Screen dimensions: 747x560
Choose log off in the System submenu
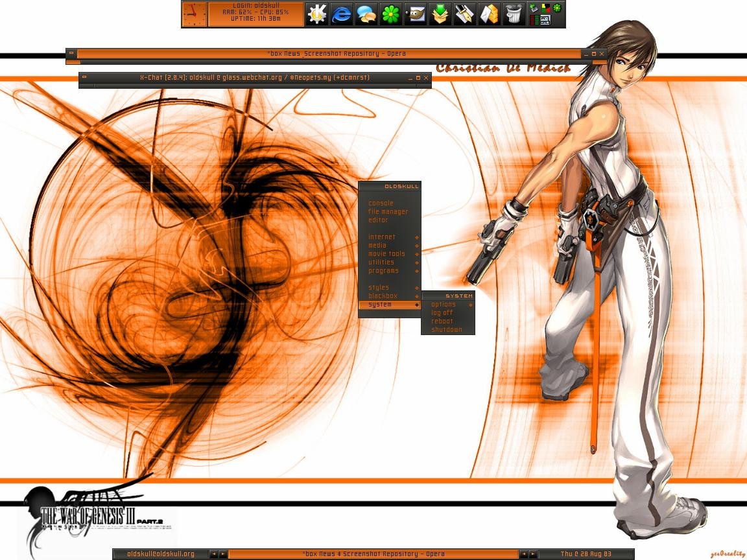click(448, 313)
